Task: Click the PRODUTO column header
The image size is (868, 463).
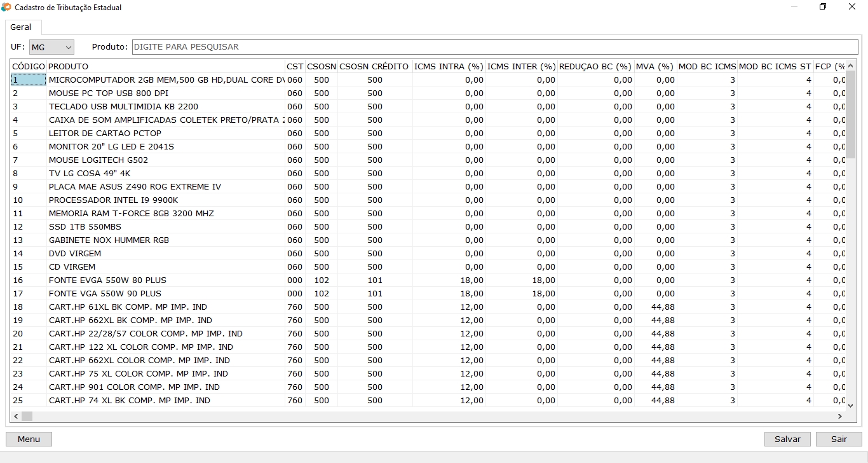Action: (165, 66)
